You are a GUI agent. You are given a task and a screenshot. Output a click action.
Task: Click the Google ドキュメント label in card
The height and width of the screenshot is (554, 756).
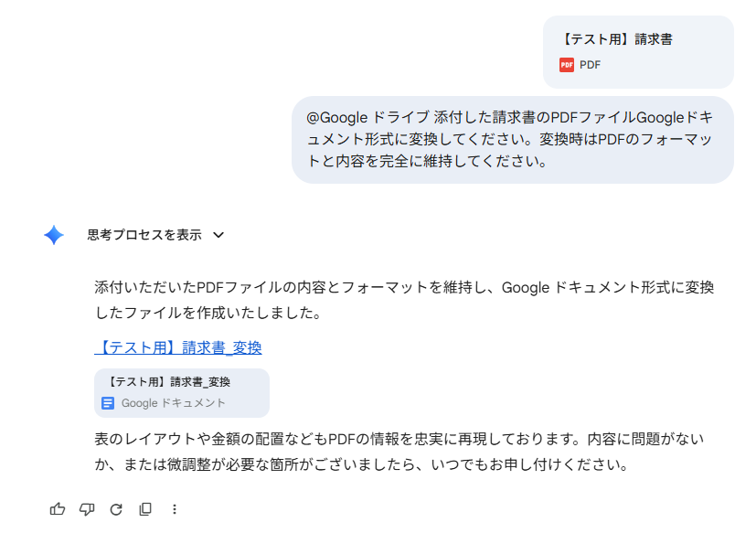coord(173,403)
